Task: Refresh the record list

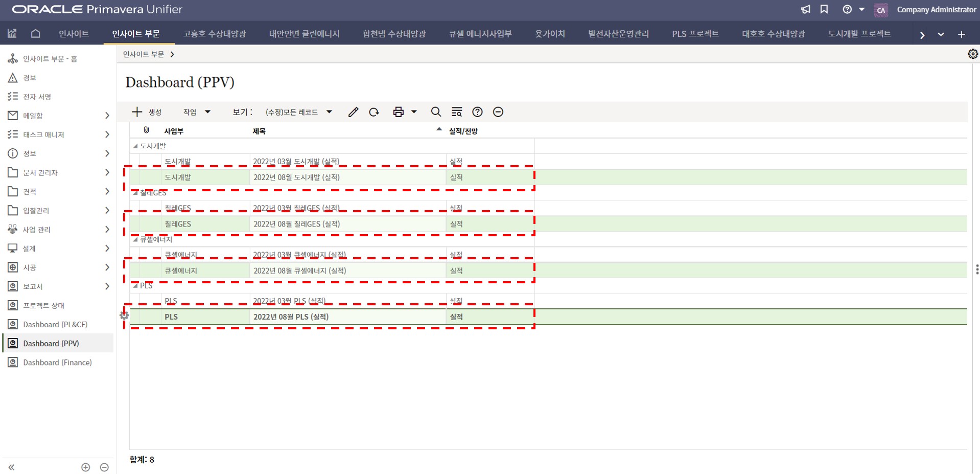Action: (374, 112)
